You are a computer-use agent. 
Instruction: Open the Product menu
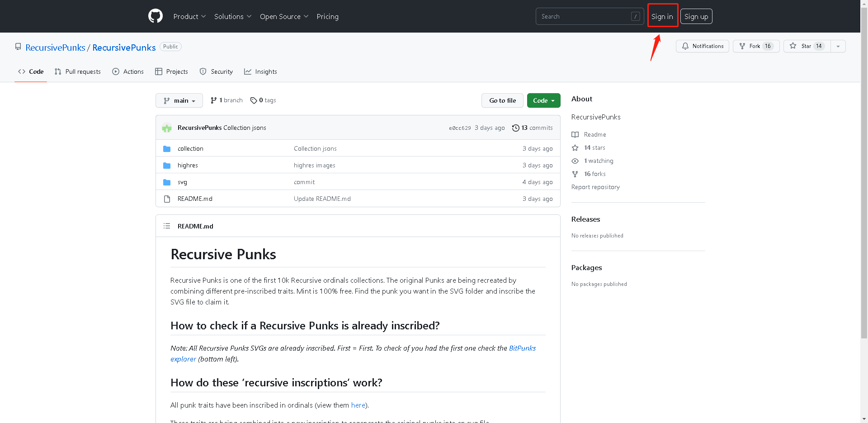[x=189, y=16]
